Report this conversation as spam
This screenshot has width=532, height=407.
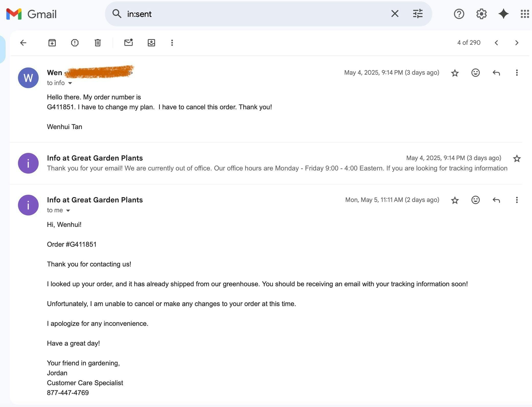[75, 43]
